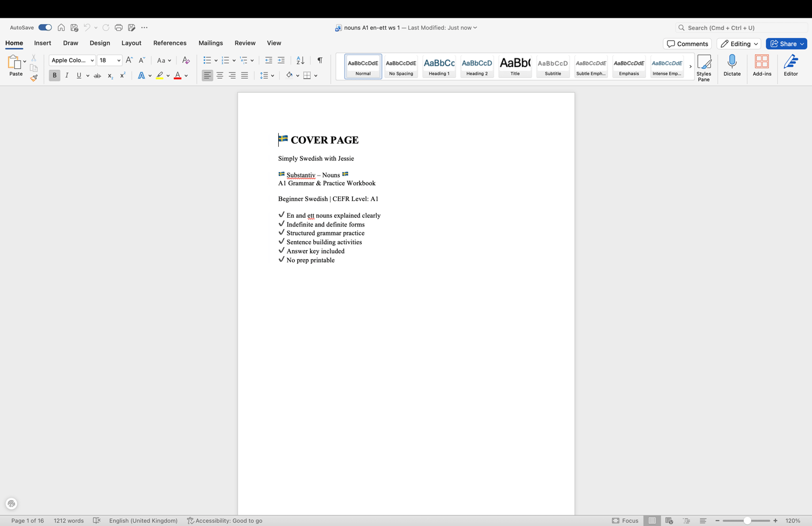The width and height of the screenshot is (812, 526).
Task: Switch to the References tab
Action: [170, 43]
